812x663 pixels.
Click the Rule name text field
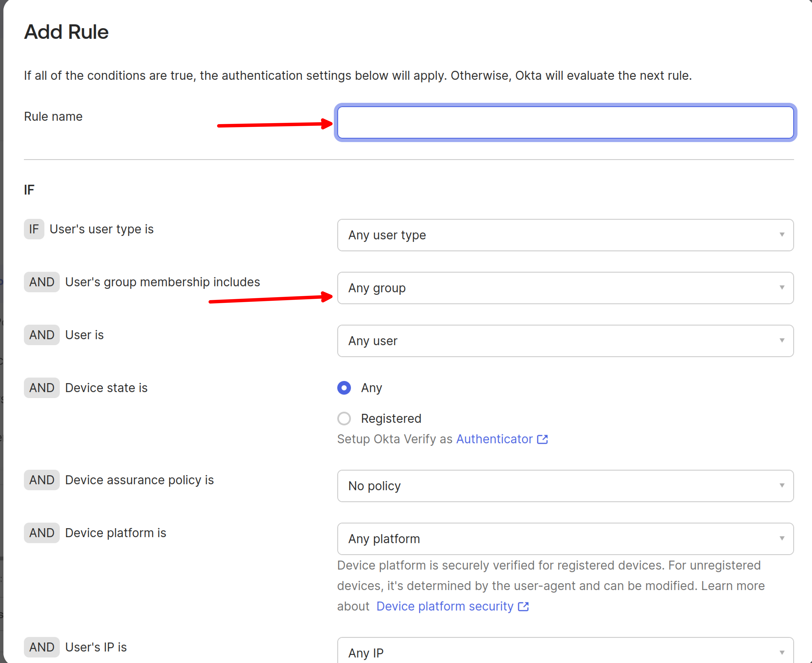pyautogui.click(x=565, y=122)
